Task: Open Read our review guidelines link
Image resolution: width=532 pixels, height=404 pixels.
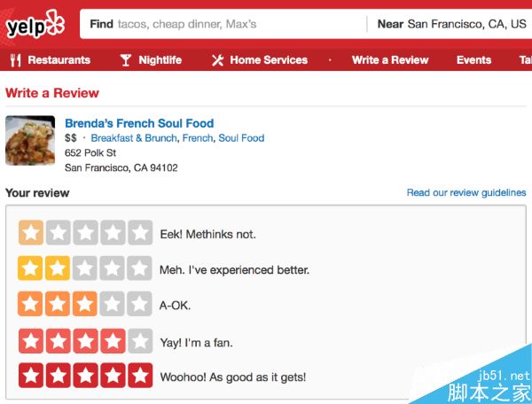Action: tap(465, 192)
